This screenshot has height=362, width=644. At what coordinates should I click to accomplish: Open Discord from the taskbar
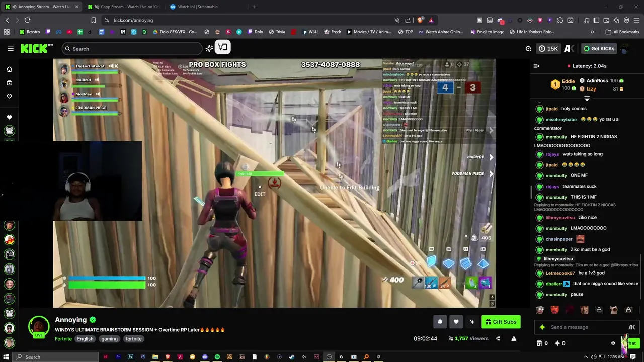(205, 357)
